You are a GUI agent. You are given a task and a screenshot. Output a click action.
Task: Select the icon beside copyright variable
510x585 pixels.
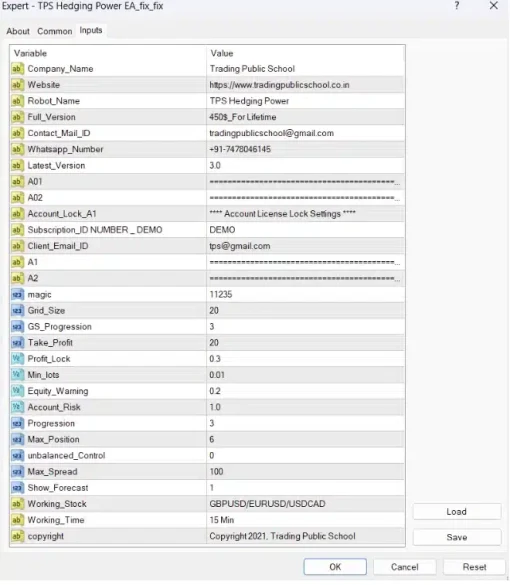pos(17,536)
